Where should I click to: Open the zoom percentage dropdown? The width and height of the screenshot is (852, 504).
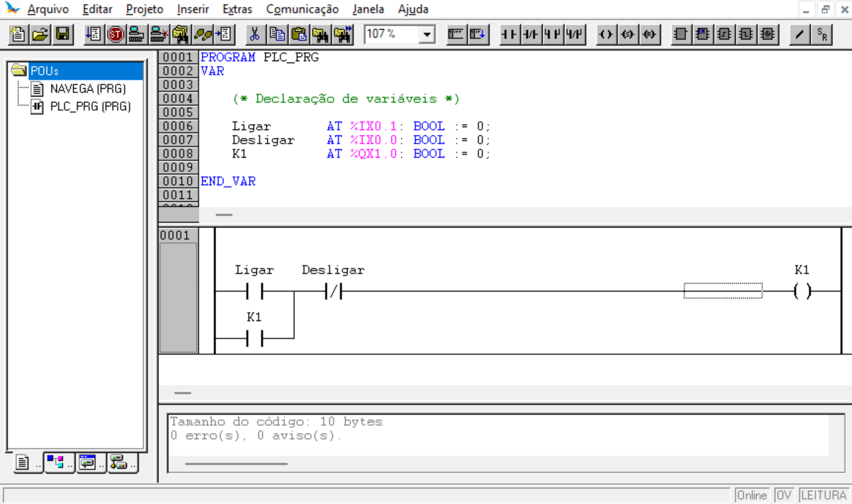(427, 34)
